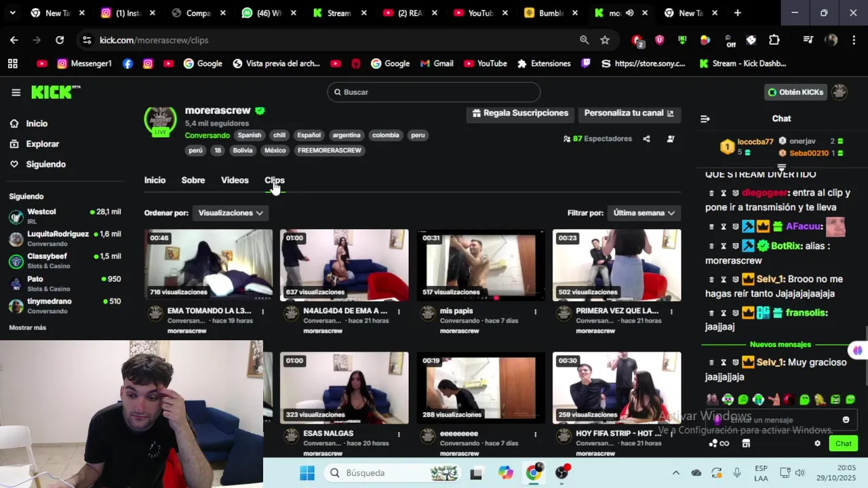The image size is (868, 488).
Task: Open Stream - Kick Dashboard bookmark
Action: click(743, 64)
